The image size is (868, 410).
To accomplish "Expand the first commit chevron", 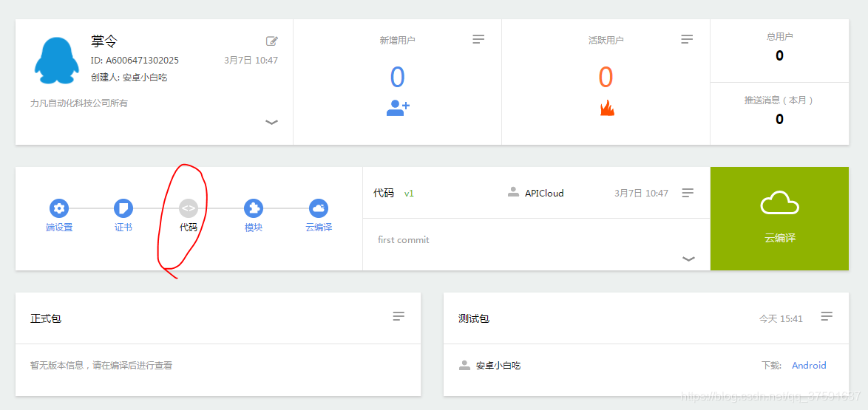I will [688, 259].
